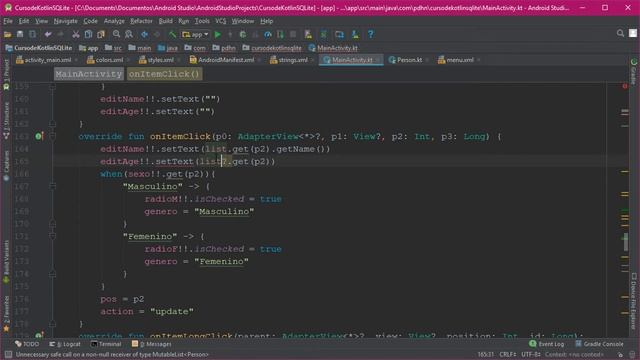Click the CursodeKotlinSQLite breadcrumb
The width and height of the screenshot is (640, 360).
click(x=38, y=48)
